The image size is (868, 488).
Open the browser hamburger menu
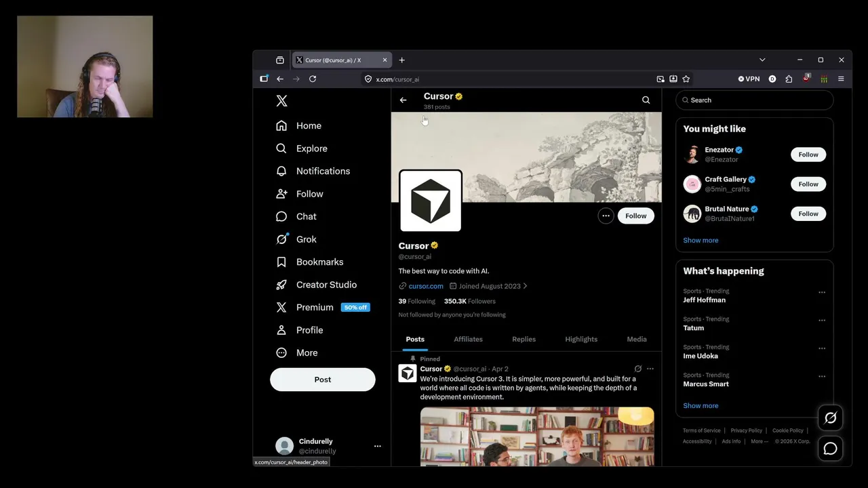pos(841,79)
